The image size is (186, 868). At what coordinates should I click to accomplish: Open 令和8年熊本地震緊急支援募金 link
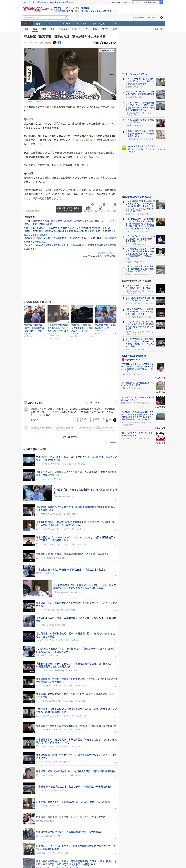click(142, 147)
